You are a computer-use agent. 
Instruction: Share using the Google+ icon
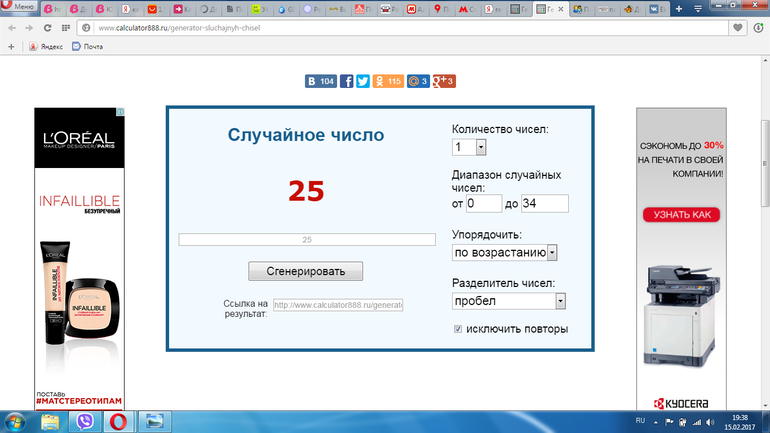pyautogui.click(x=444, y=81)
